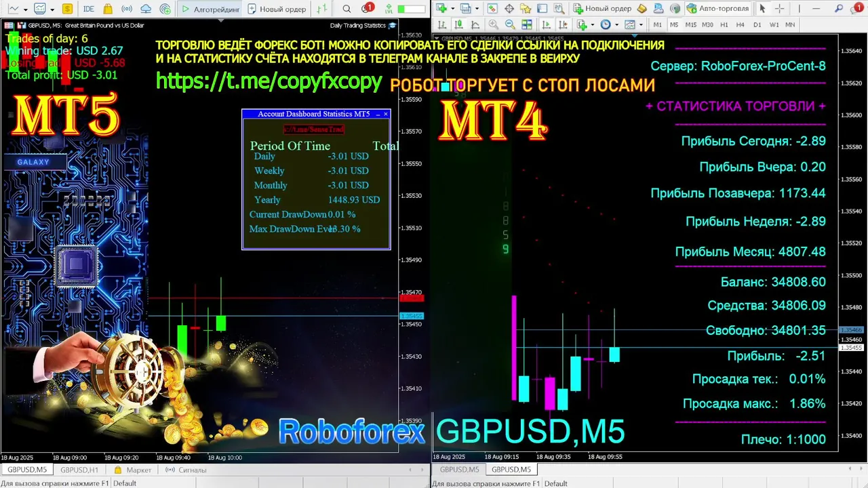Viewport: 868px width, 488px height.
Task: Open MT4 Data Window crosshair-circle icon
Action: tap(509, 9)
